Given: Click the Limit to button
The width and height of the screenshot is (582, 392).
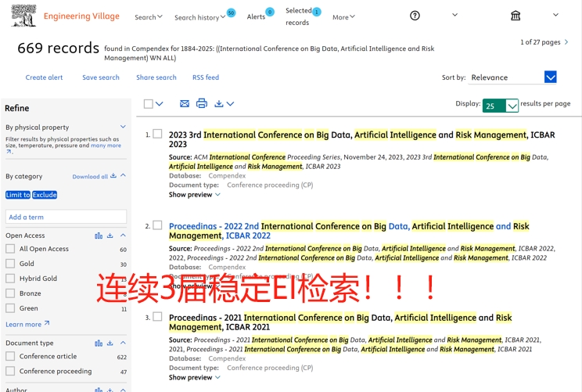Looking at the screenshot, I should tap(18, 195).
